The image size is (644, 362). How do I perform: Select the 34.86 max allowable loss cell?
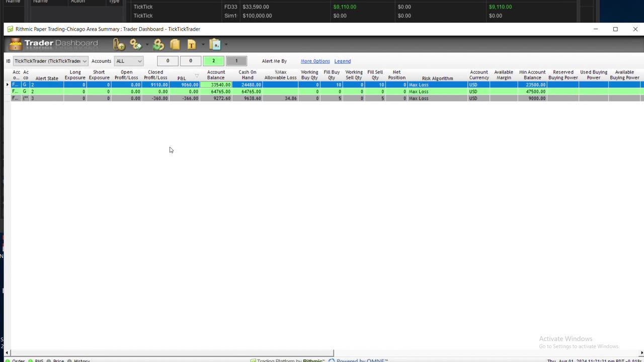(x=280, y=98)
